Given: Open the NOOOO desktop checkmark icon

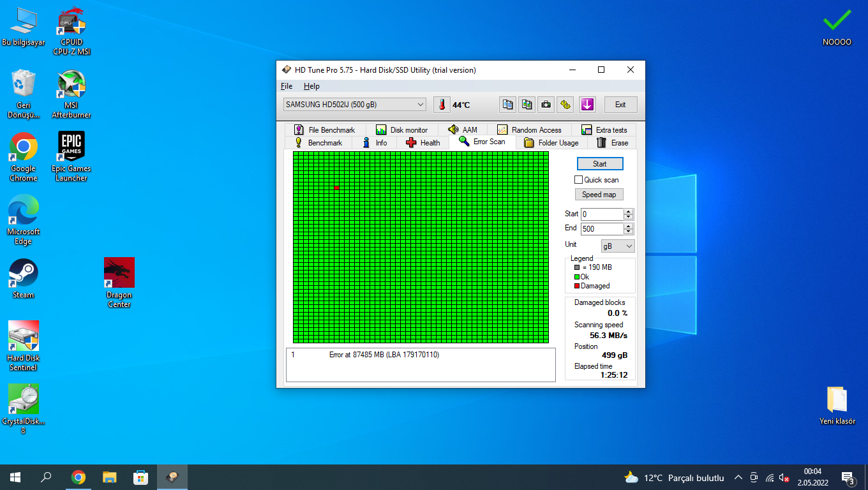Looking at the screenshot, I should pyautogui.click(x=837, y=27).
